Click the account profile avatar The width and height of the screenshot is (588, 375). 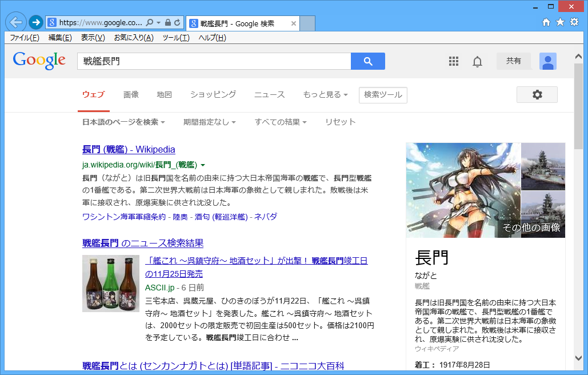[548, 61]
